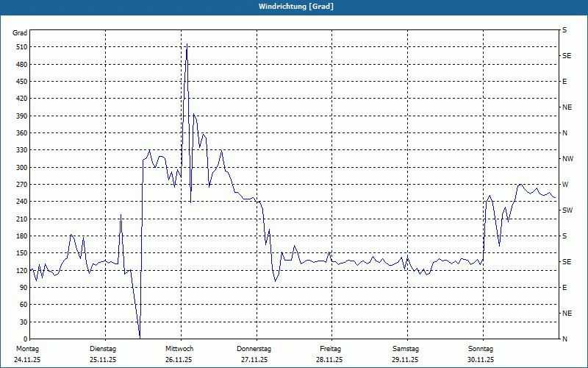Select the 'Samstag' x-axis label

pos(406,348)
